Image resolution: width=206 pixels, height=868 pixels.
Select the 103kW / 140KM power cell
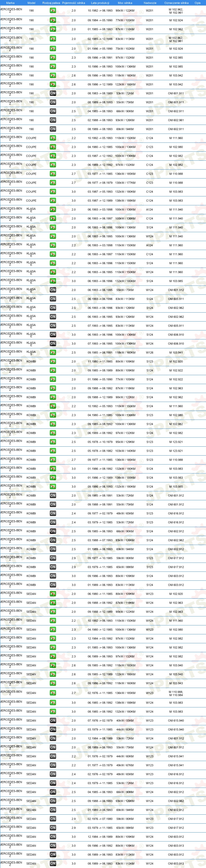tap(125, 451)
